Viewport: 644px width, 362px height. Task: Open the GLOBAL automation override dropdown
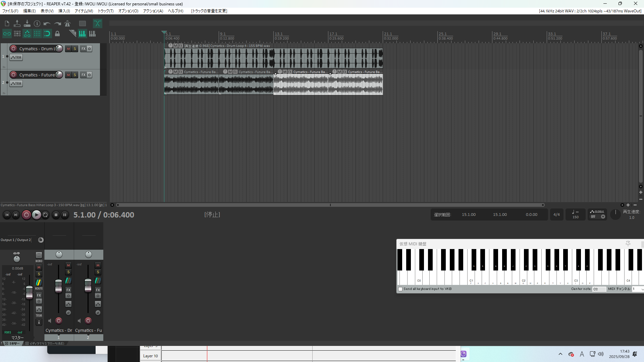(x=603, y=217)
